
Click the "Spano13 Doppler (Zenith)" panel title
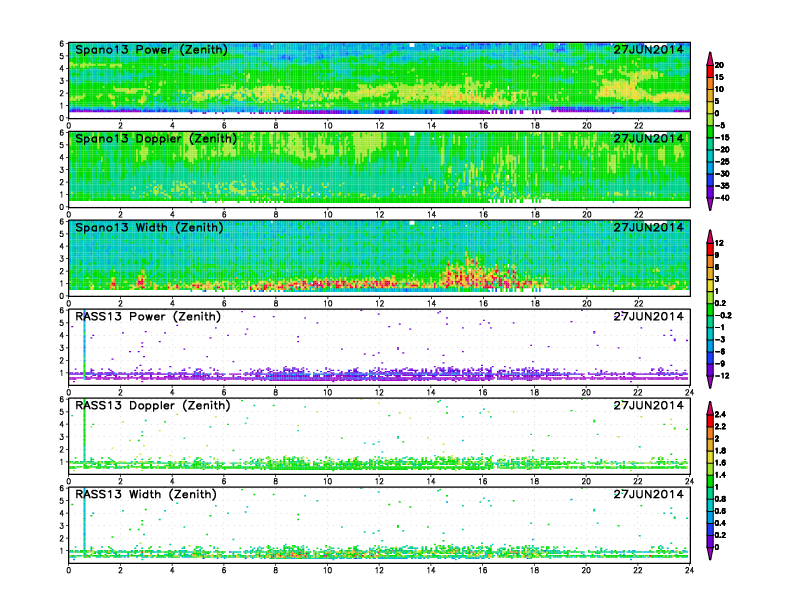156,139
